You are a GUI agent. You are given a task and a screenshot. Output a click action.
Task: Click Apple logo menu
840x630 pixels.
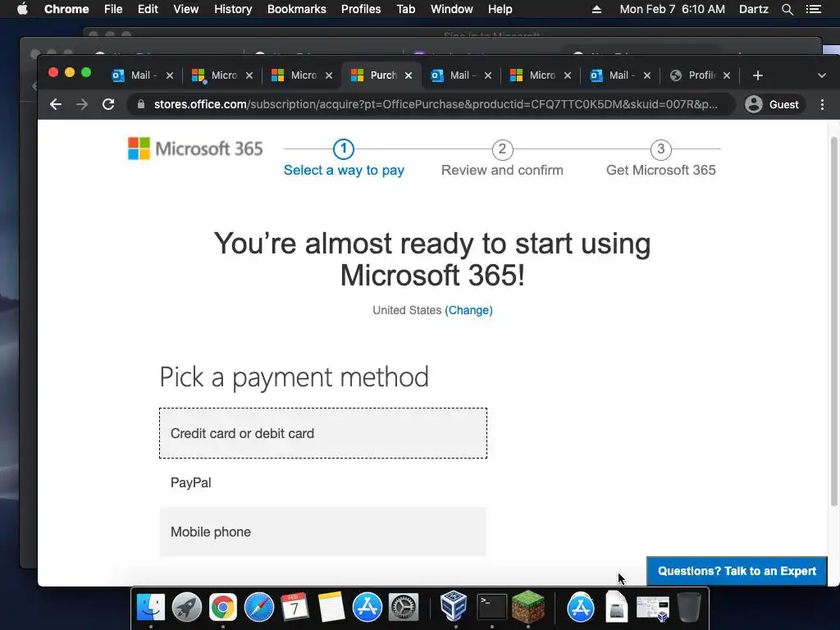pyautogui.click(x=22, y=9)
